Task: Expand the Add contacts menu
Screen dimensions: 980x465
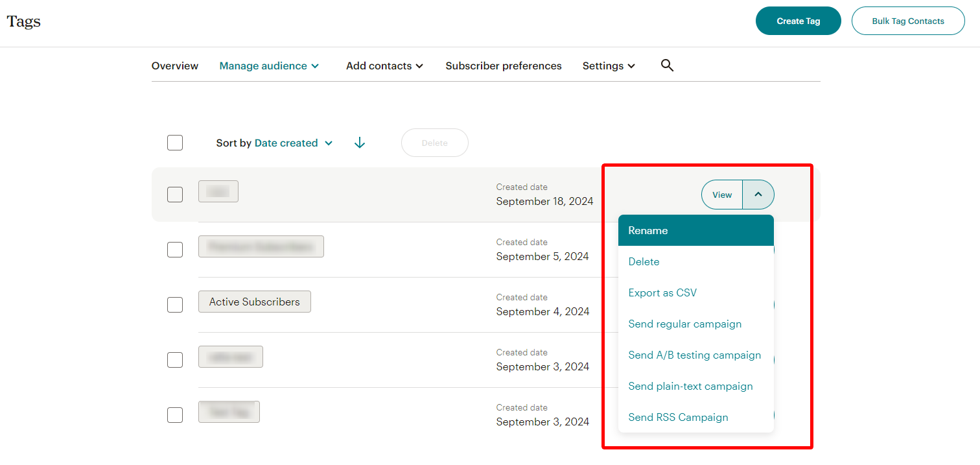Action: [x=384, y=66]
